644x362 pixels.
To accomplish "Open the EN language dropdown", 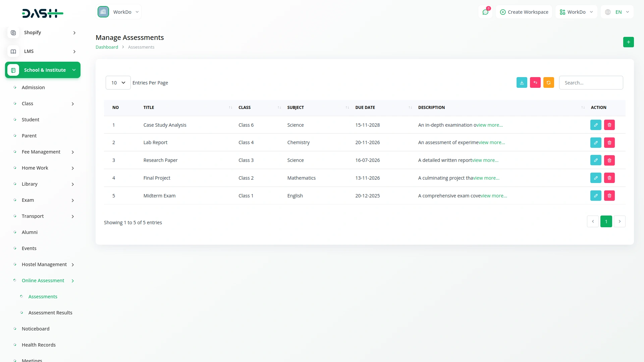I will pos(618,12).
